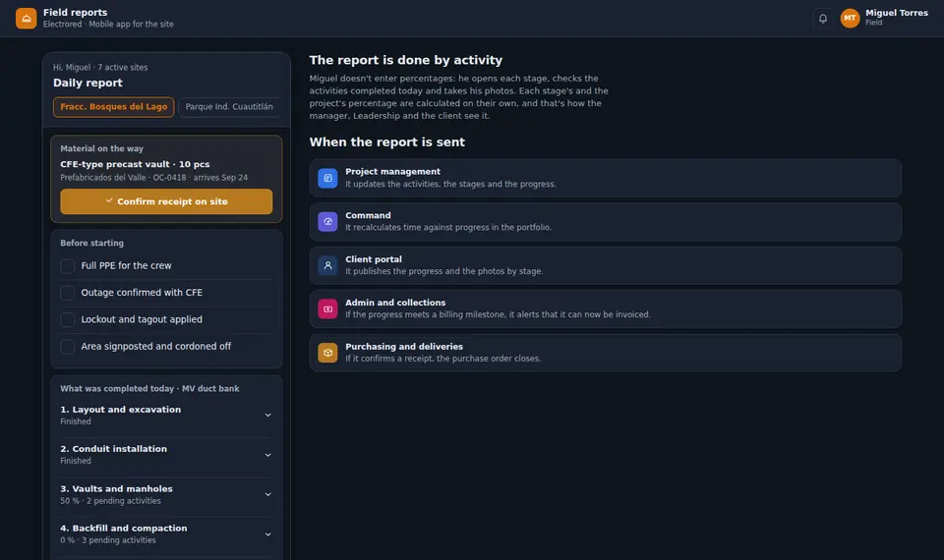Image resolution: width=944 pixels, height=560 pixels.
Task: Click the Admin and collections card title
Action: click(x=395, y=303)
